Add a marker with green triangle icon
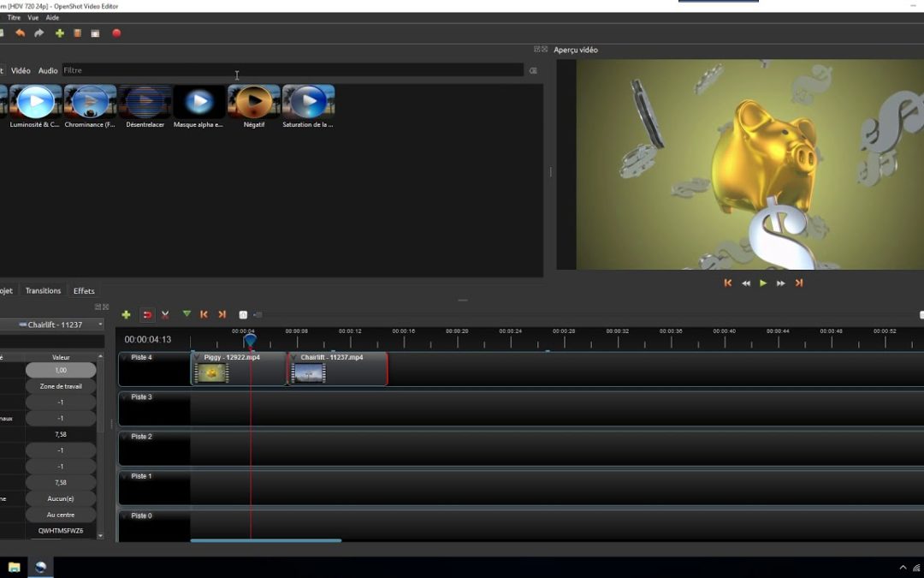924x578 pixels. click(187, 314)
